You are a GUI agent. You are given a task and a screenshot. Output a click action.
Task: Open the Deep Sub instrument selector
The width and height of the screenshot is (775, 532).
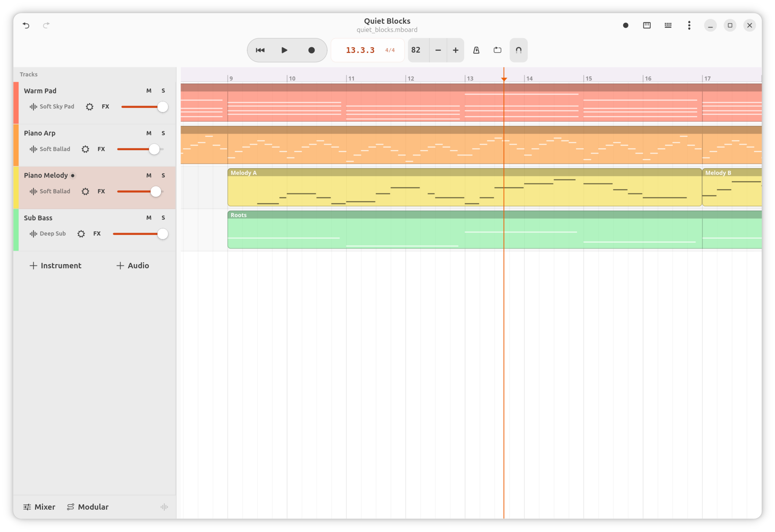click(x=48, y=234)
